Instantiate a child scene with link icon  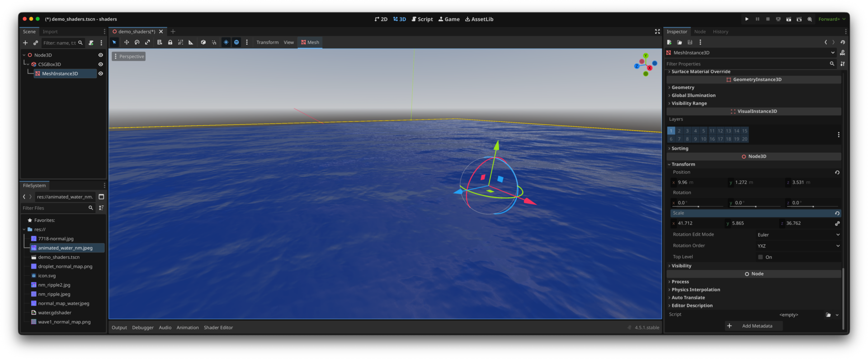point(36,43)
